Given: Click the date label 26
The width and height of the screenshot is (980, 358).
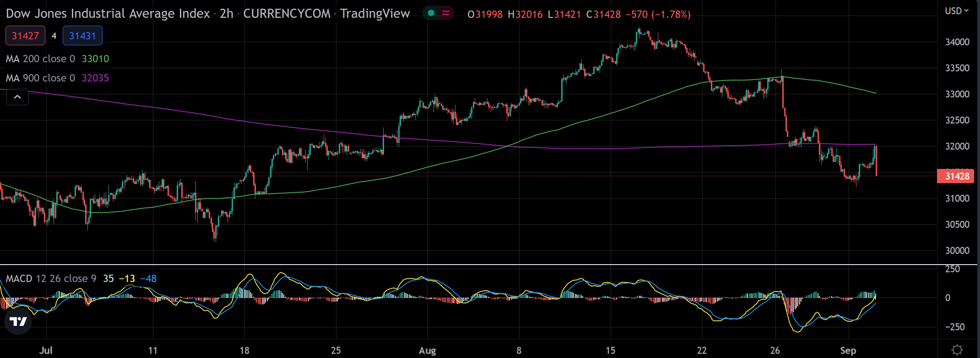Looking at the screenshot, I should [775, 350].
